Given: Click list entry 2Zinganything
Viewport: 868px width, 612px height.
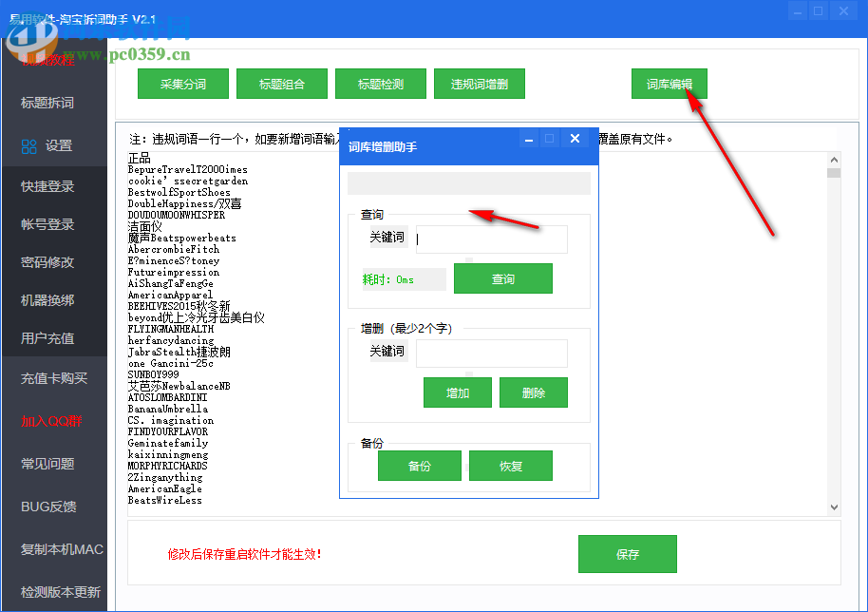Looking at the screenshot, I should click(x=165, y=477).
